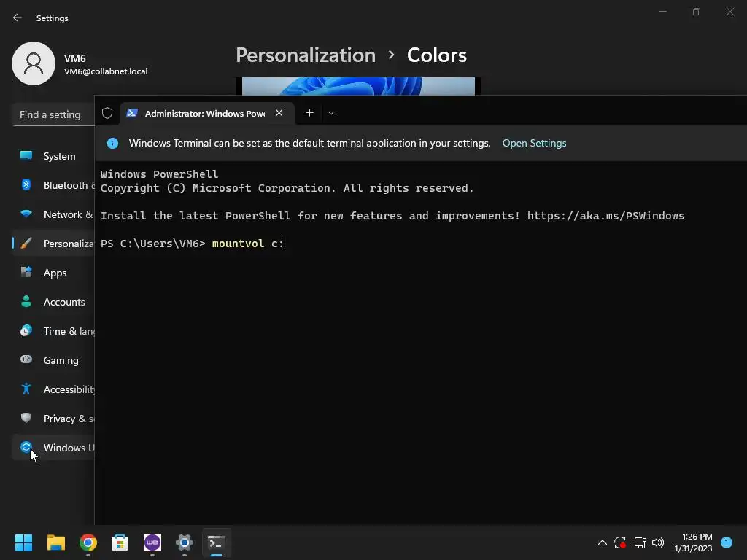Click the Personalization breadcrumb link
This screenshot has height=560, width=747.
[x=306, y=55]
